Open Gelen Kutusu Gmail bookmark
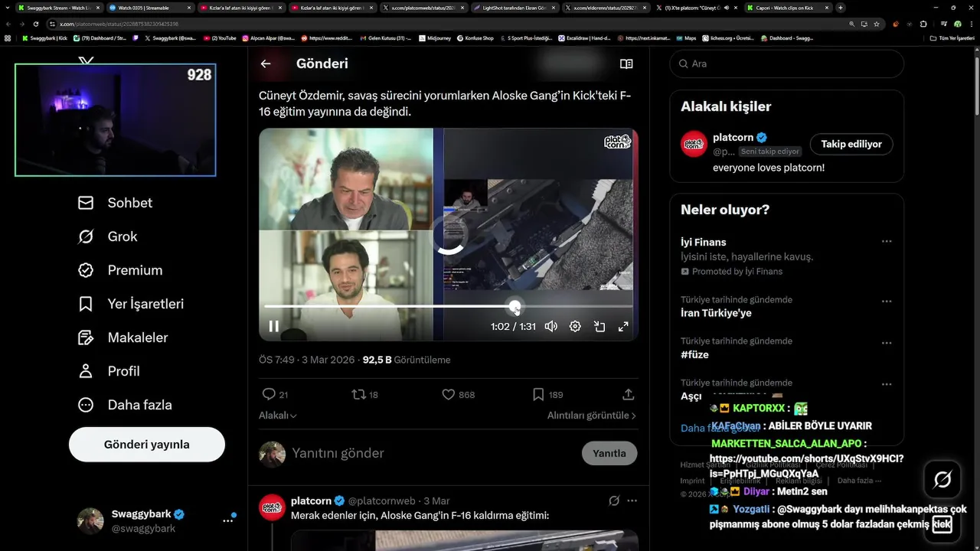980x551 pixels. [x=385, y=37]
